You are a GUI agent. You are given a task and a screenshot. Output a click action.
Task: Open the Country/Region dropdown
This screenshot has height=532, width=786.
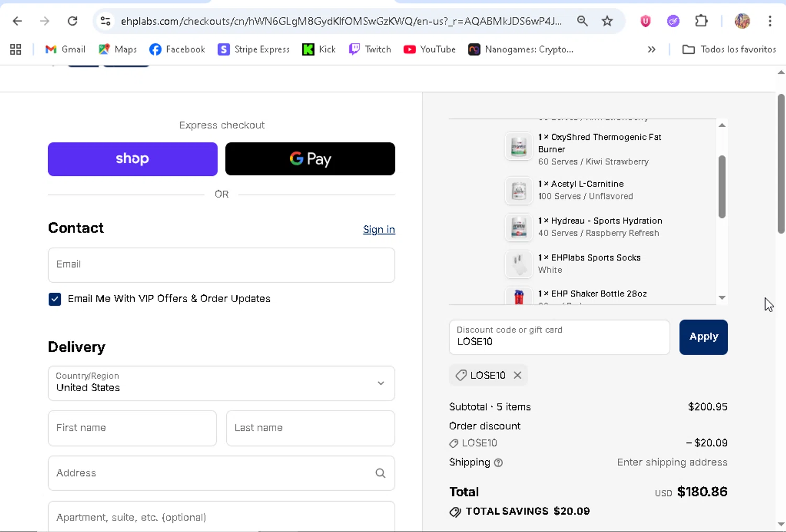coord(221,383)
